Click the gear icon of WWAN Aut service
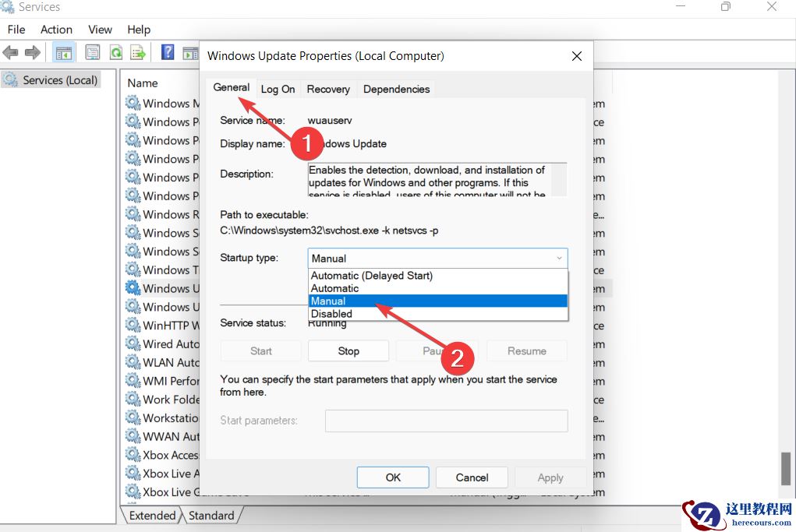 tap(133, 436)
